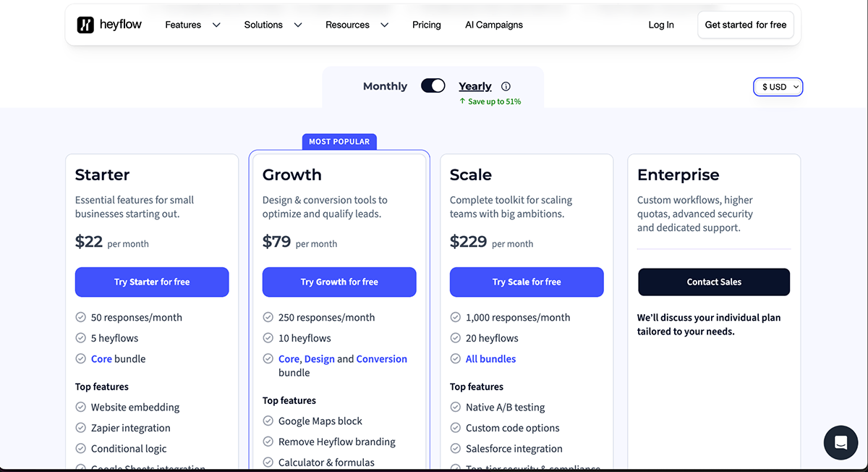Toggle the Monthly/Yearly billing switch
The height and width of the screenshot is (472, 868).
(433, 86)
